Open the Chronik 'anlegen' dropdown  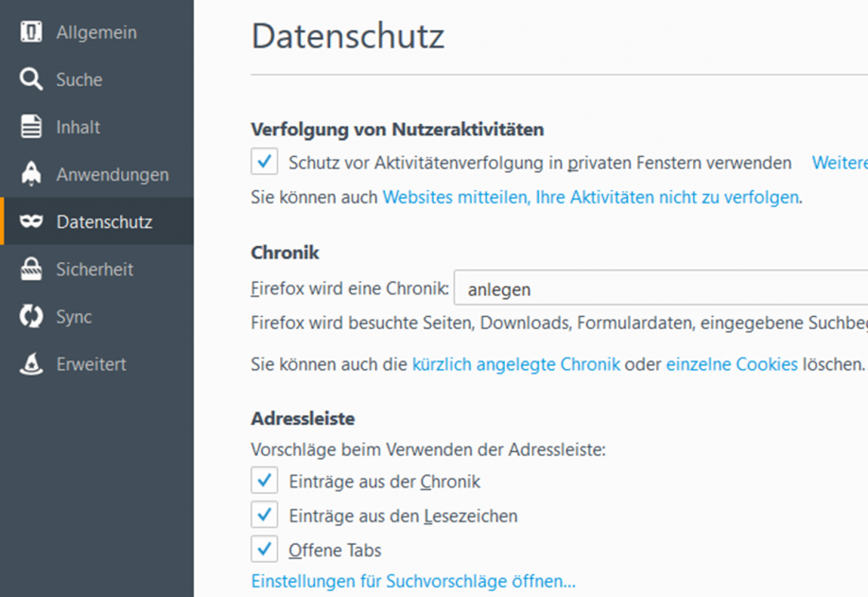(x=660, y=290)
